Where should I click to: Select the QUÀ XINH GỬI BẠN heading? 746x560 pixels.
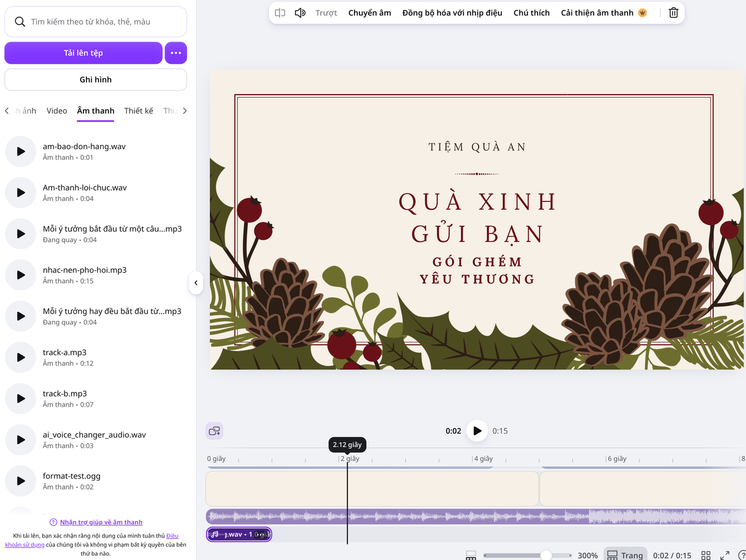click(x=478, y=217)
